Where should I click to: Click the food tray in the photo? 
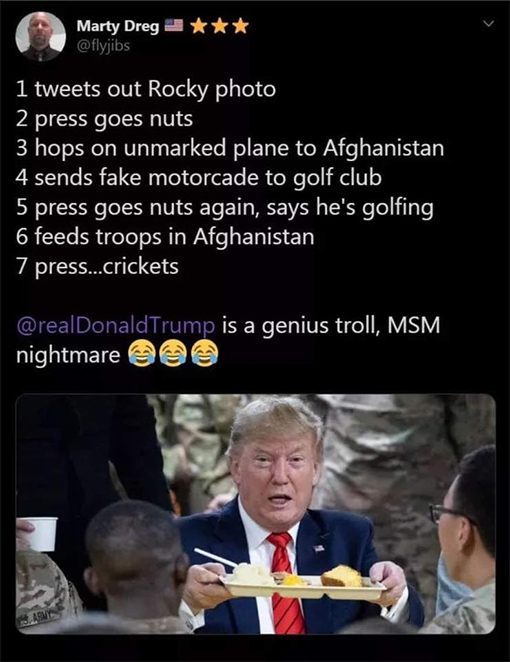(303, 581)
